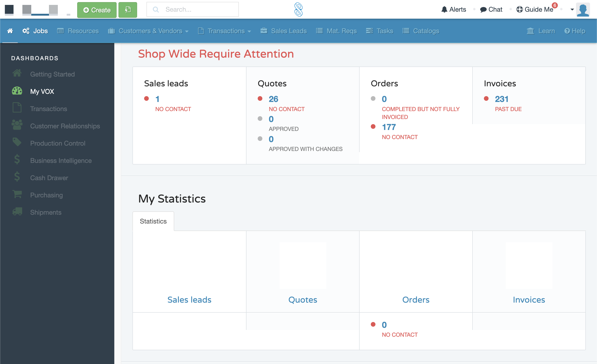Click the Purchasing cart icon in sidebar
Screen dimensions: 597x364
pos(17,195)
